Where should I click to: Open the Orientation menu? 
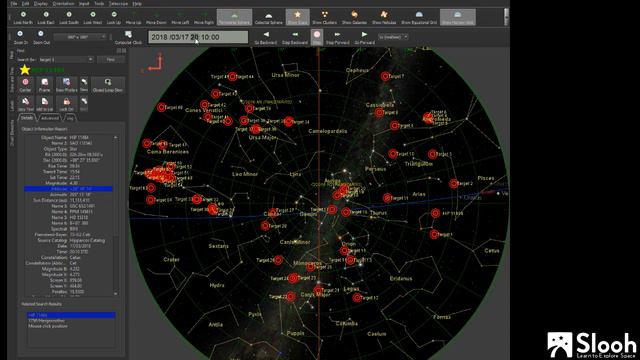point(63,4)
